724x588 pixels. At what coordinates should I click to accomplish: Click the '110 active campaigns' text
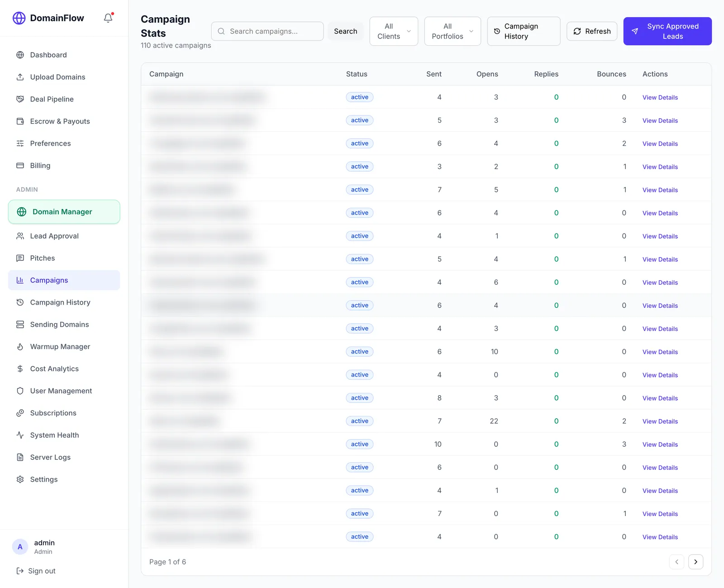click(x=176, y=45)
